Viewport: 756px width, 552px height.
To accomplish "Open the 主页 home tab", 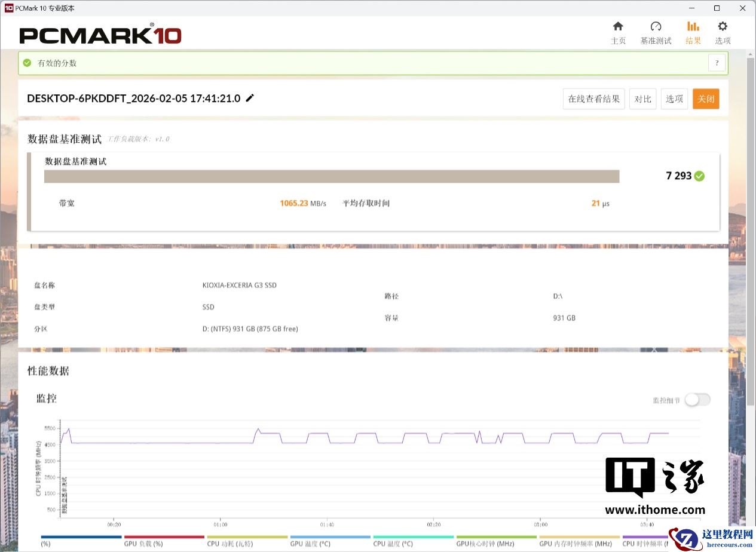I will pos(618,33).
